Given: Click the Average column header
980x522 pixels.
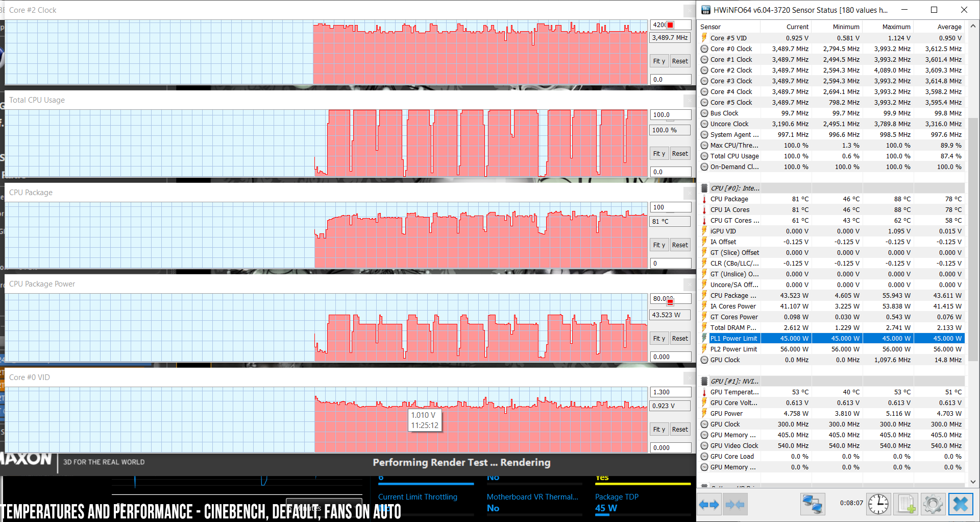Looking at the screenshot, I should pyautogui.click(x=939, y=27).
